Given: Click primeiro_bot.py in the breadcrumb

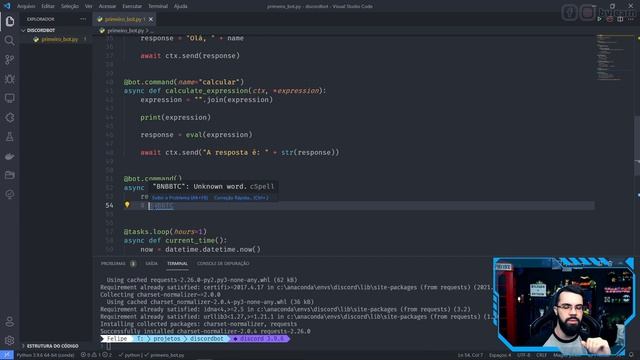Looking at the screenshot, I should click(x=125, y=31).
